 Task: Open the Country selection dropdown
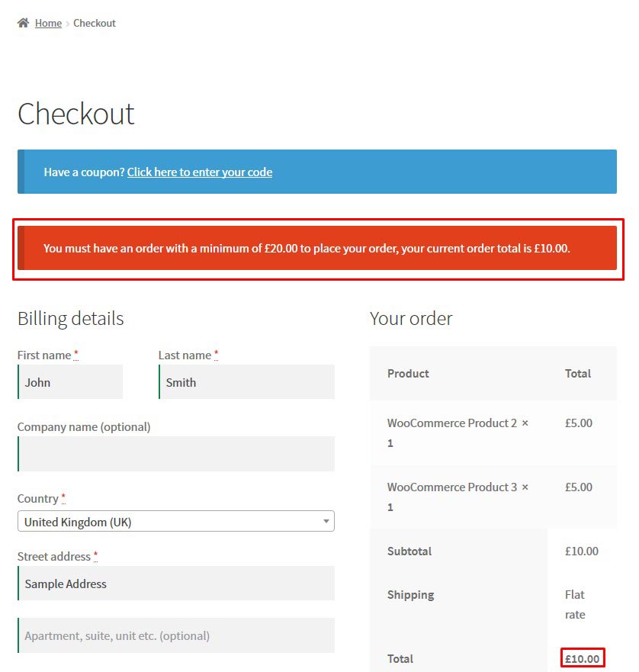point(175,522)
